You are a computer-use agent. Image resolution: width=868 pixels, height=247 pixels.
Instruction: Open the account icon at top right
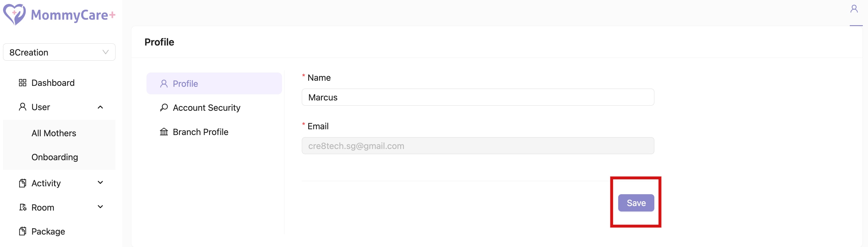[x=854, y=8]
